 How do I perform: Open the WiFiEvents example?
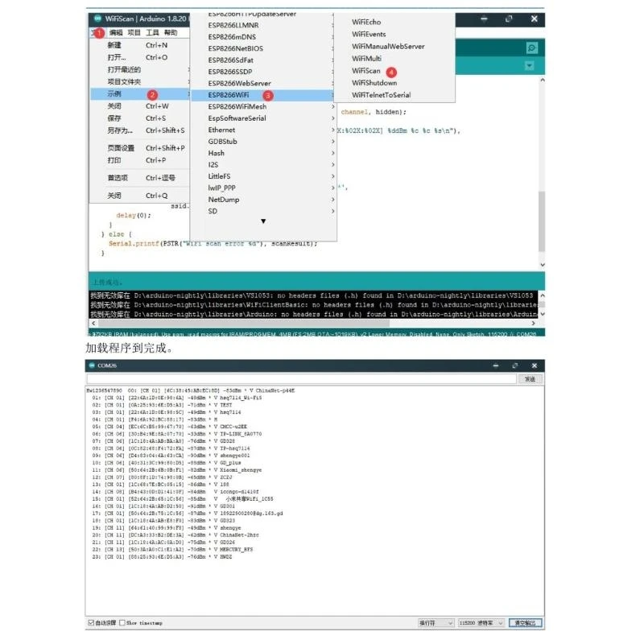tap(394, 35)
